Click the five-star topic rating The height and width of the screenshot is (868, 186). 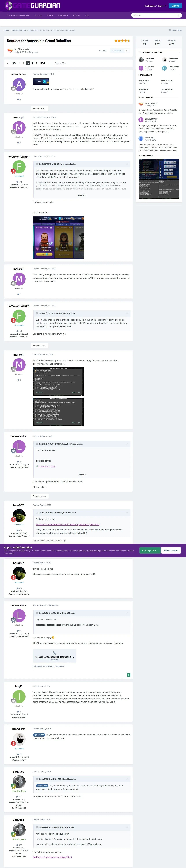(x=122, y=41)
